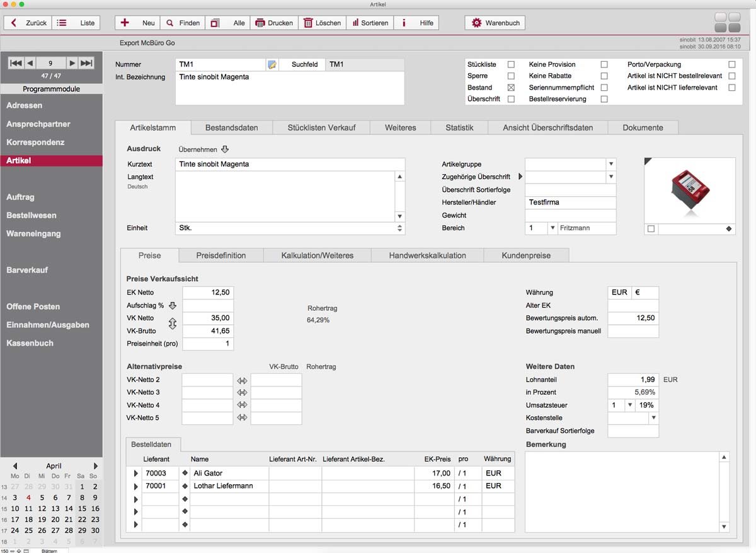Click the note icon beside Nummer field
This screenshot has height=553, width=756.
(272, 64)
